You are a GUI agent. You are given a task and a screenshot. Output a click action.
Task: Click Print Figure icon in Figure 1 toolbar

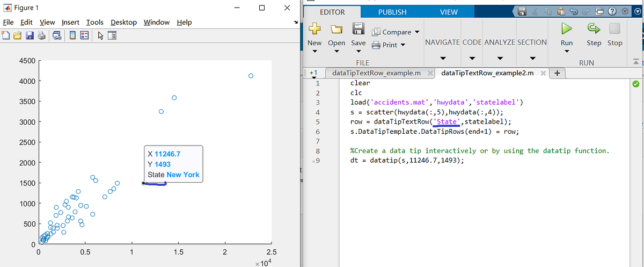click(42, 36)
